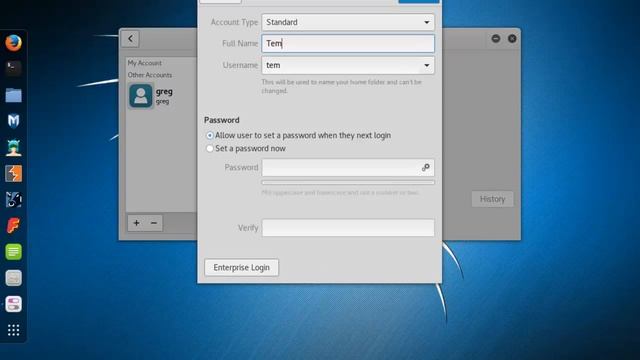The width and height of the screenshot is (640, 360).
Task: Click the blue Add button at top
Action: point(419,1)
